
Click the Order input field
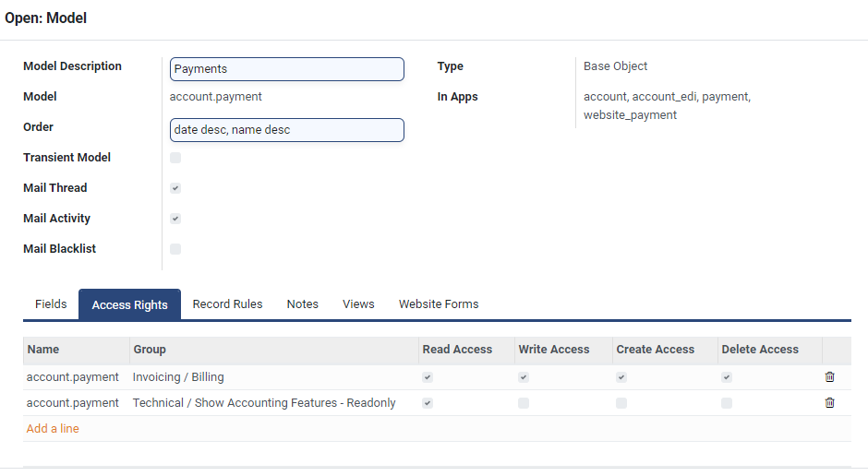pos(287,130)
